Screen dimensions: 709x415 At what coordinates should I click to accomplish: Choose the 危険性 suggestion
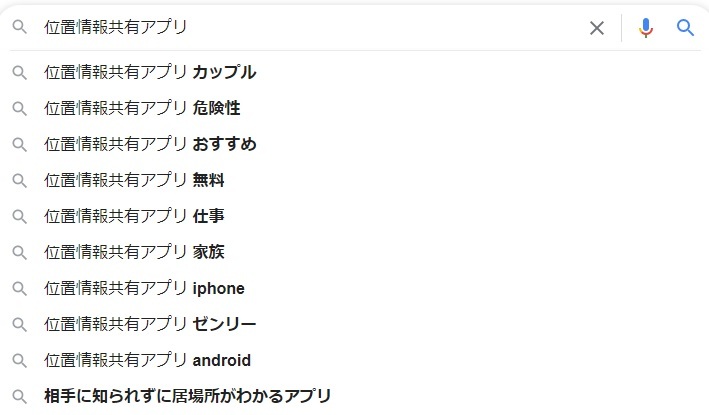(x=354, y=108)
